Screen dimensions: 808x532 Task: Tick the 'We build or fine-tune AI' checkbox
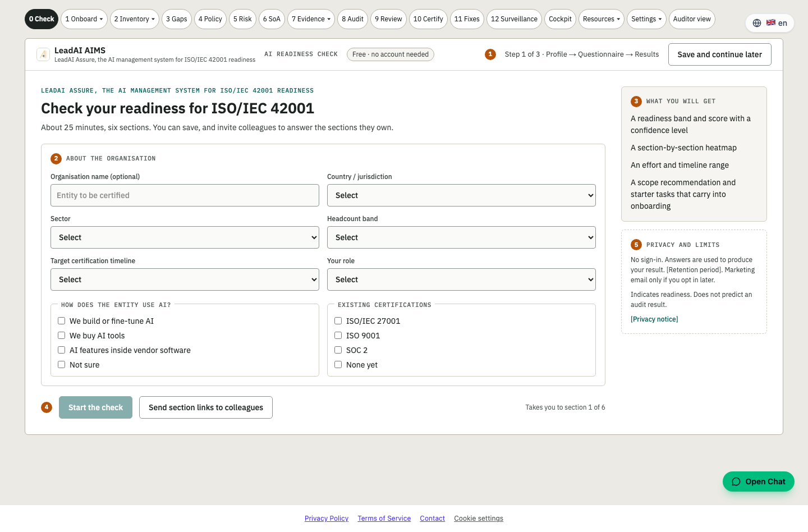(x=62, y=321)
